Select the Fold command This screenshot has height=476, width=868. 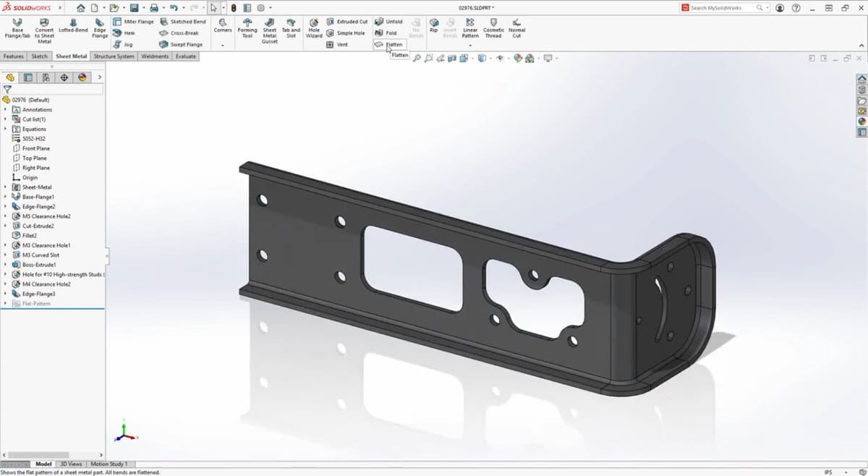386,33
